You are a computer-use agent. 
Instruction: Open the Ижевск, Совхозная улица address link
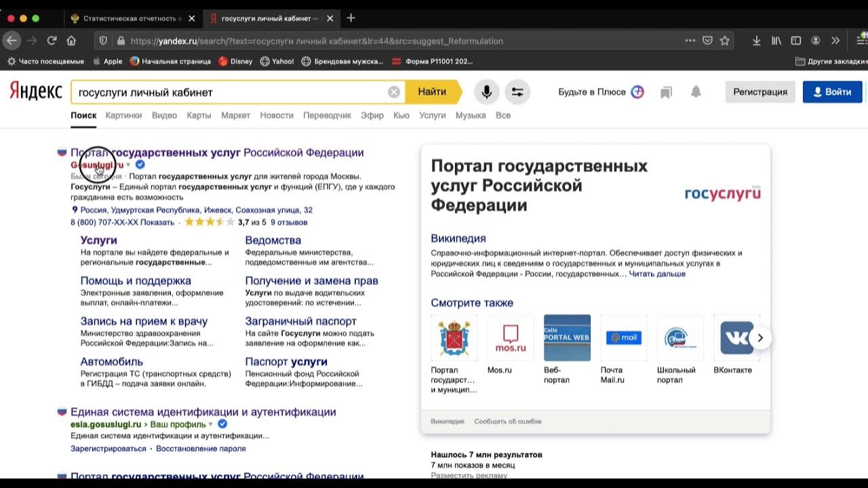point(197,210)
